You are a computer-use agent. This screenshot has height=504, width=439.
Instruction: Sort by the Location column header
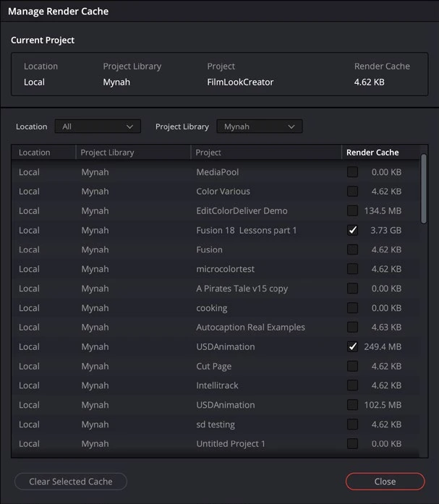[x=43, y=153]
